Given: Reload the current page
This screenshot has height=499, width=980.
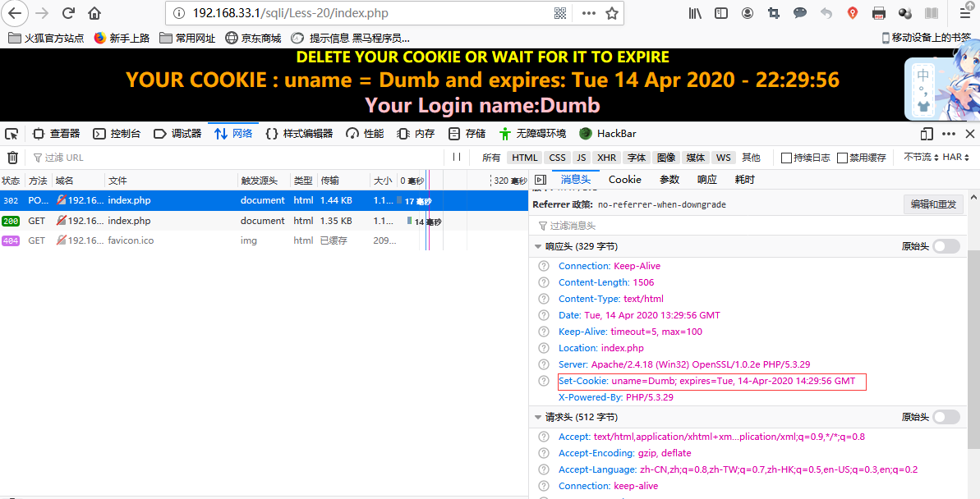Looking at the screenshot, I should coord(69,13).
